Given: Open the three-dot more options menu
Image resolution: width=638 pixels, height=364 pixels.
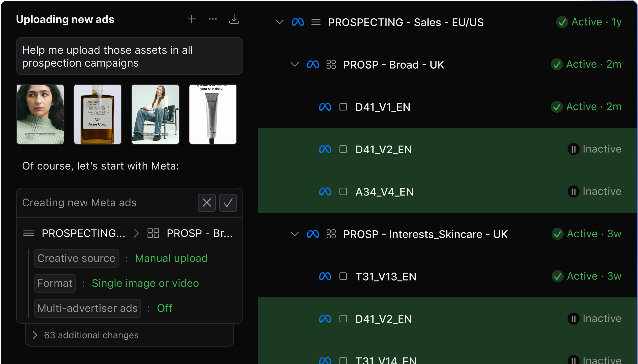Looking at the screenshot, I should pos(213,19).
